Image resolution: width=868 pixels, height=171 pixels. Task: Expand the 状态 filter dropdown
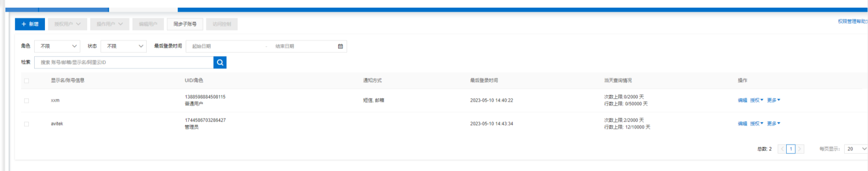click(x=124, y=46)
